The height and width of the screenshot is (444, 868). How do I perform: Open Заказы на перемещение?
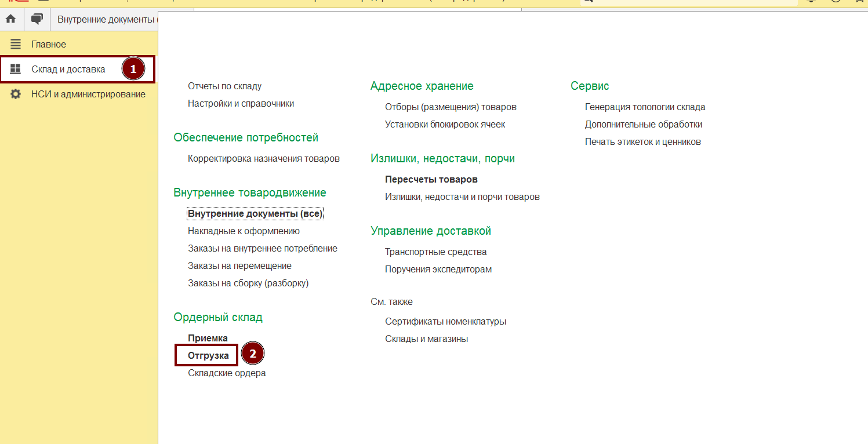239,266
